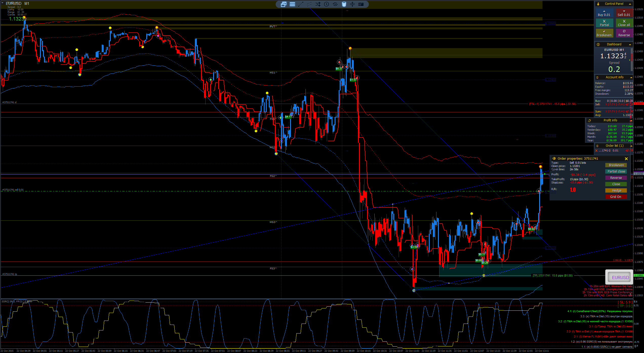644x353 pixels.
Task: Click the Partial button in Control Panel
Action: point(604,23)
